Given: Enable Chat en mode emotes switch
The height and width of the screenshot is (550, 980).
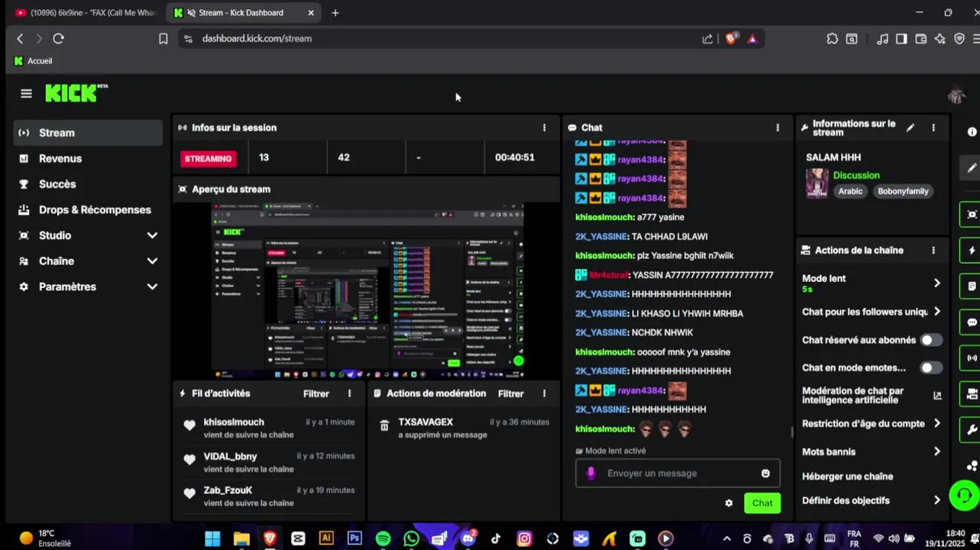Looking at the screenshot, I should point(931,367).
